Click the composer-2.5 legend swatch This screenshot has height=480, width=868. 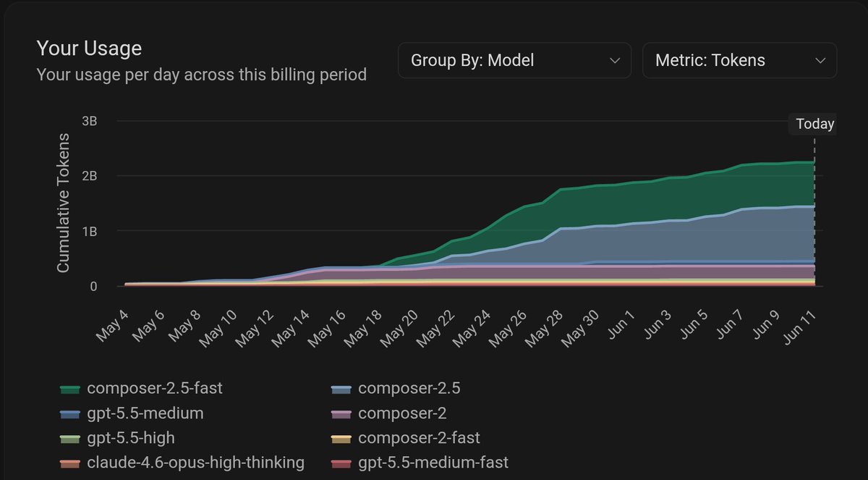pyautogui.click(x=341, y=389)
